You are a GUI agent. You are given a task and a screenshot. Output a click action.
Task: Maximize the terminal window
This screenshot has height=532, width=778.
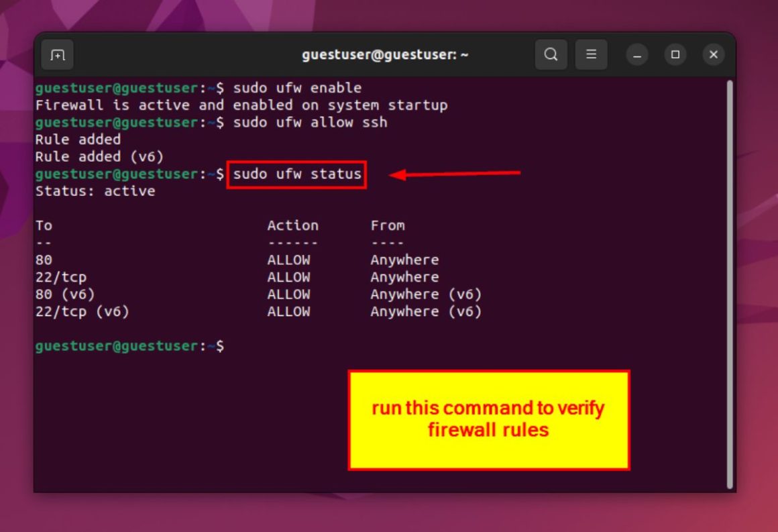coord(675,54)
